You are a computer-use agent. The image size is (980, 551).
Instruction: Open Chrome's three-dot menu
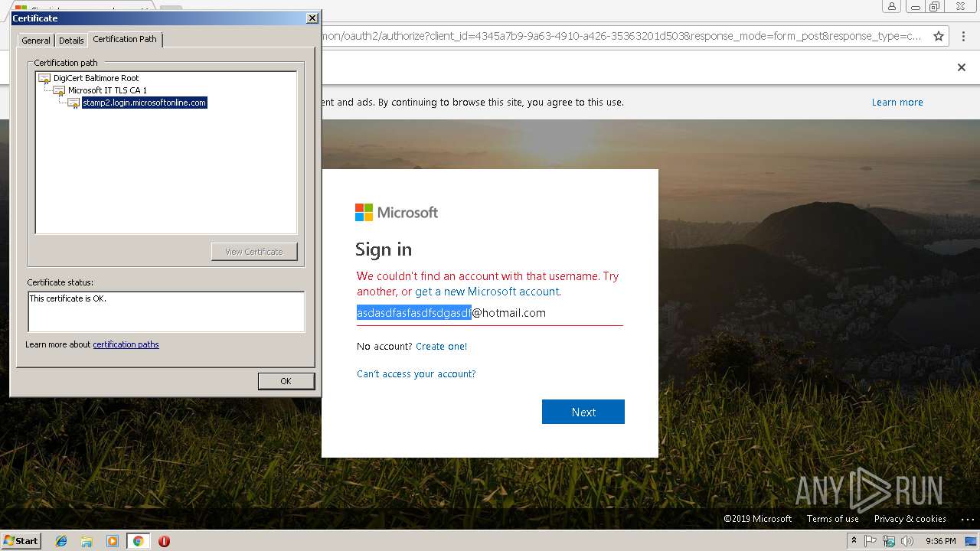pos(963,36)
